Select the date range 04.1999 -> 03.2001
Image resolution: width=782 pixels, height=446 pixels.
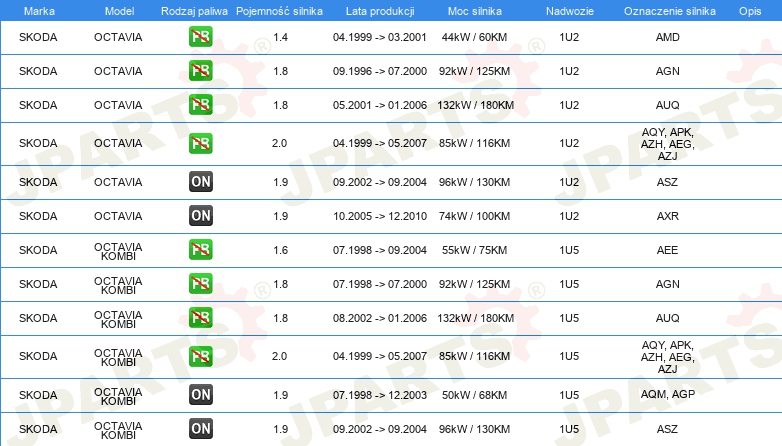click(x=380, y=37)
